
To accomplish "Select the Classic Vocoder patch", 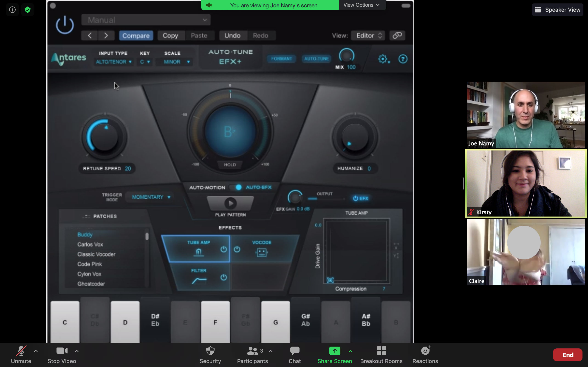I will tap(96, 254).
